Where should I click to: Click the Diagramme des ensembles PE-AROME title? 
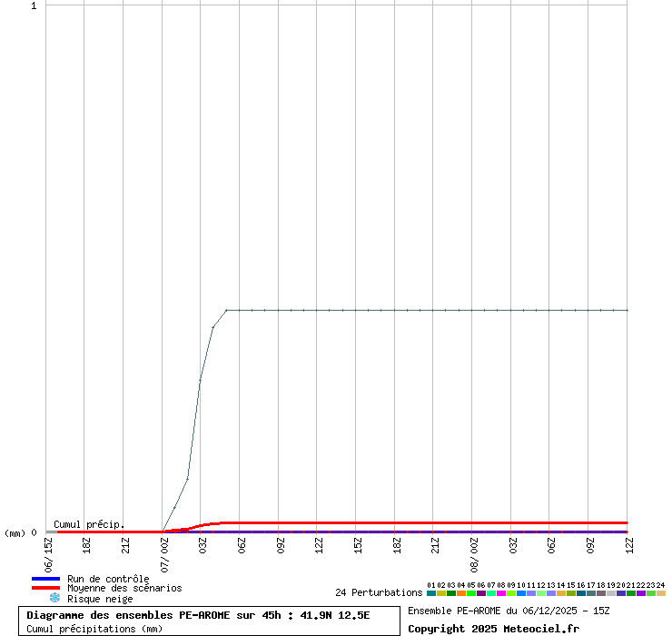point(198,615)
